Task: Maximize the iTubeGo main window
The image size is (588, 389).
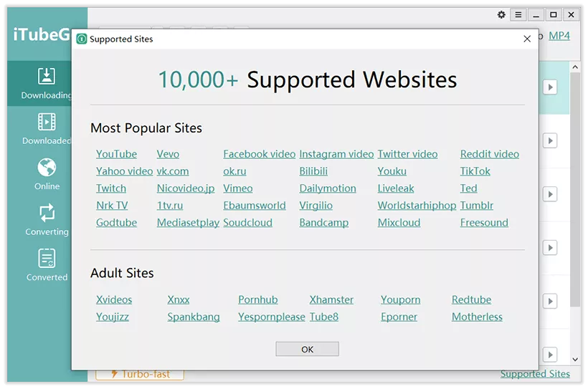Action: 553,14
